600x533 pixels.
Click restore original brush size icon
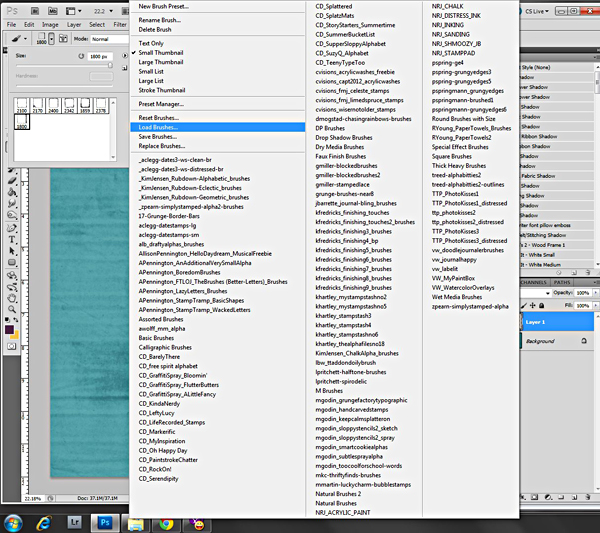coord(81,56)
